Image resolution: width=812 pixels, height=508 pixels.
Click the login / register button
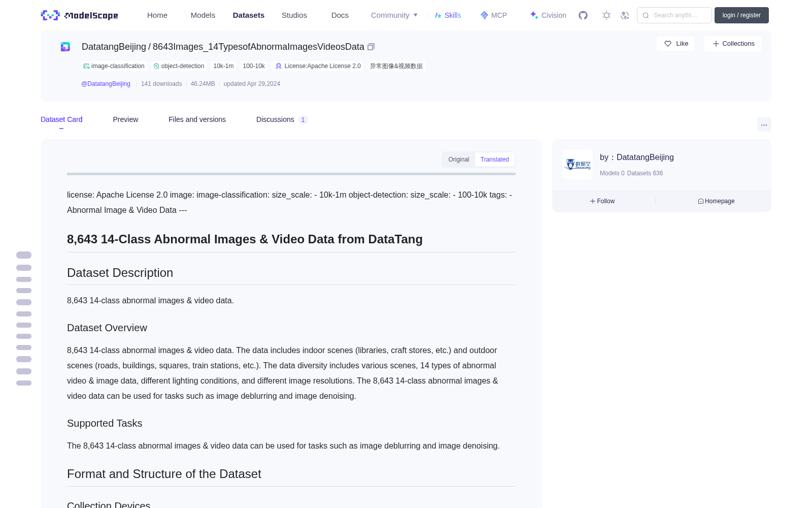tap(741, 15)
